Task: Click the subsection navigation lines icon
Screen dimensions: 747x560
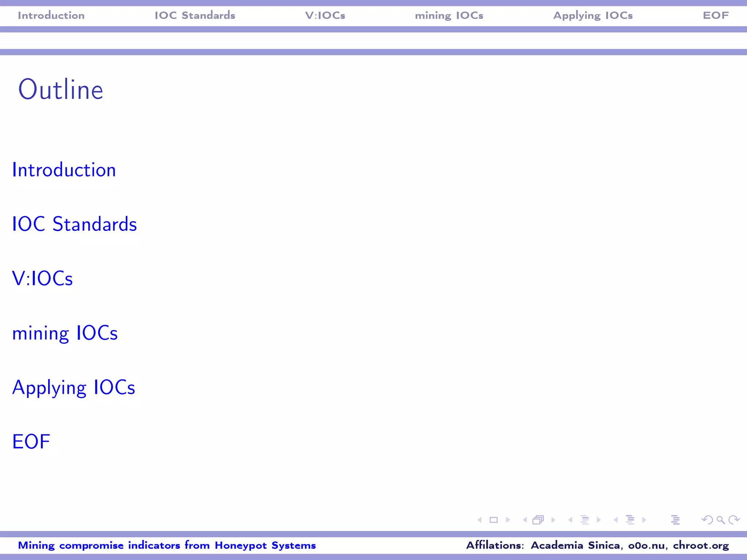Action: (x=584, y=520)
